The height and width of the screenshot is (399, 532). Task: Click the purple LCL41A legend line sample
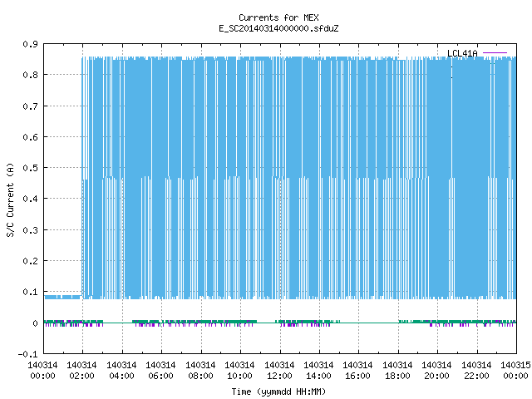point(495,53)
